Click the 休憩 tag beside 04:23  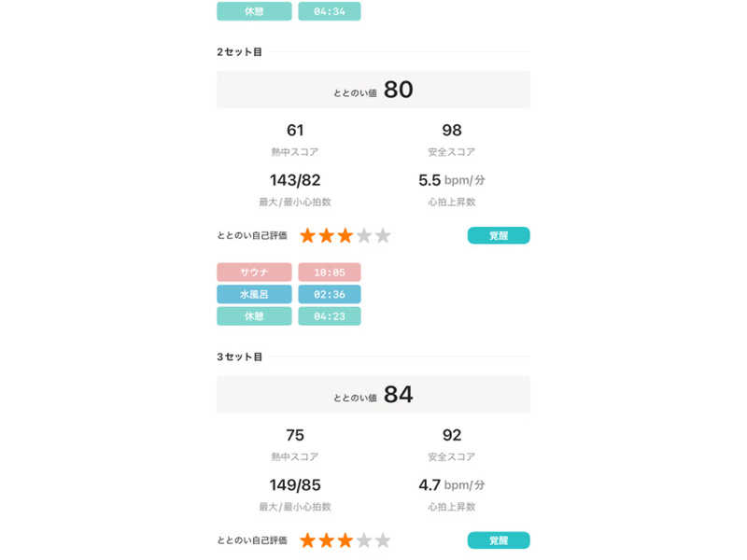(x=254, y=316)
